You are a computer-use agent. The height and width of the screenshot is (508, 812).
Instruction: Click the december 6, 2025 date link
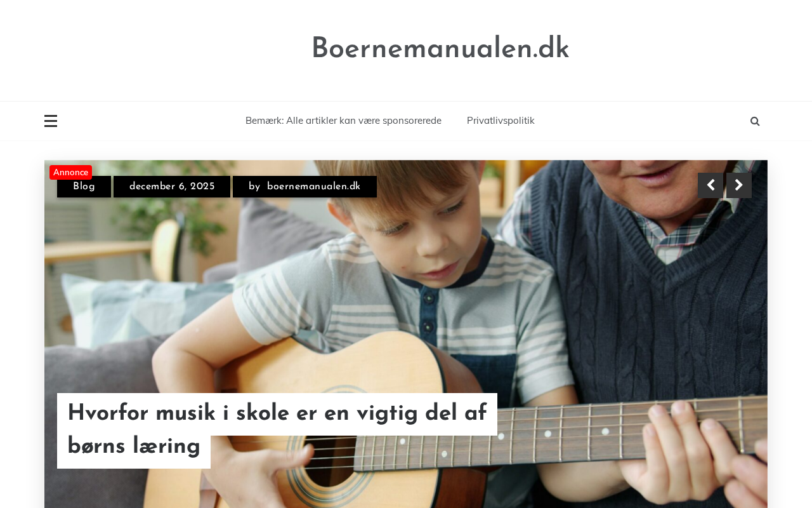pyautogui.click(x=172, y=187)
